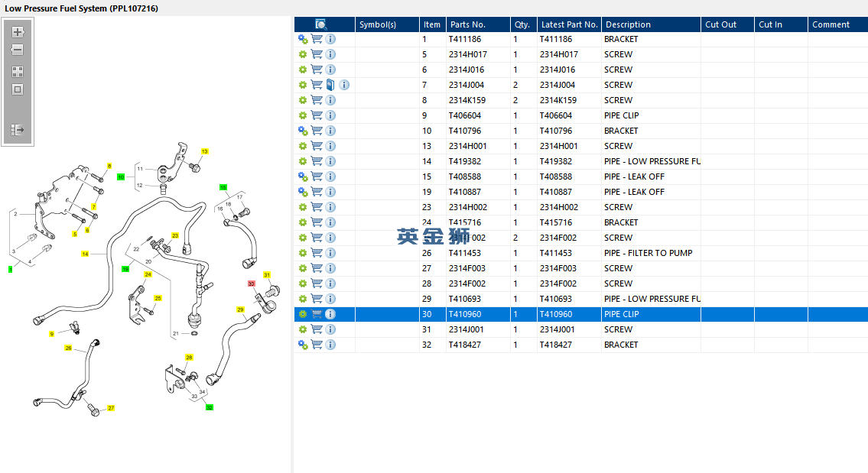Select green callout 15 on diagram
The width and height of the screenshot is (868, 473).
[223, 187]
